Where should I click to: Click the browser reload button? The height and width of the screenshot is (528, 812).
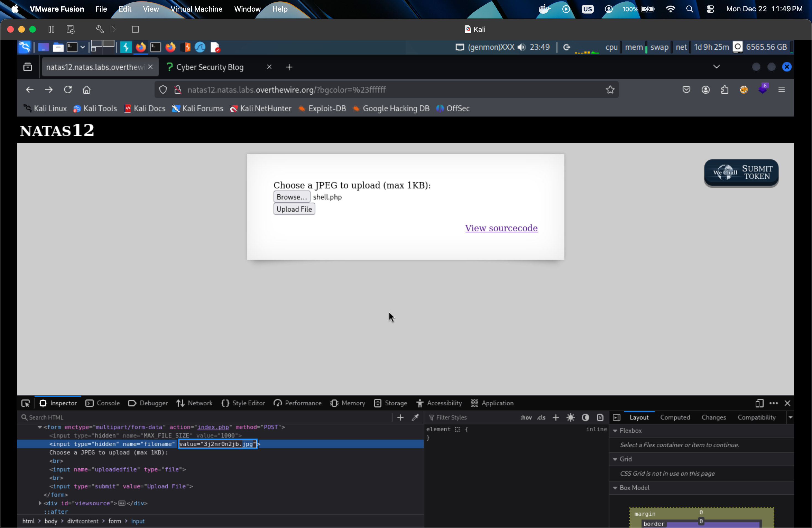[x=68, y=90]
